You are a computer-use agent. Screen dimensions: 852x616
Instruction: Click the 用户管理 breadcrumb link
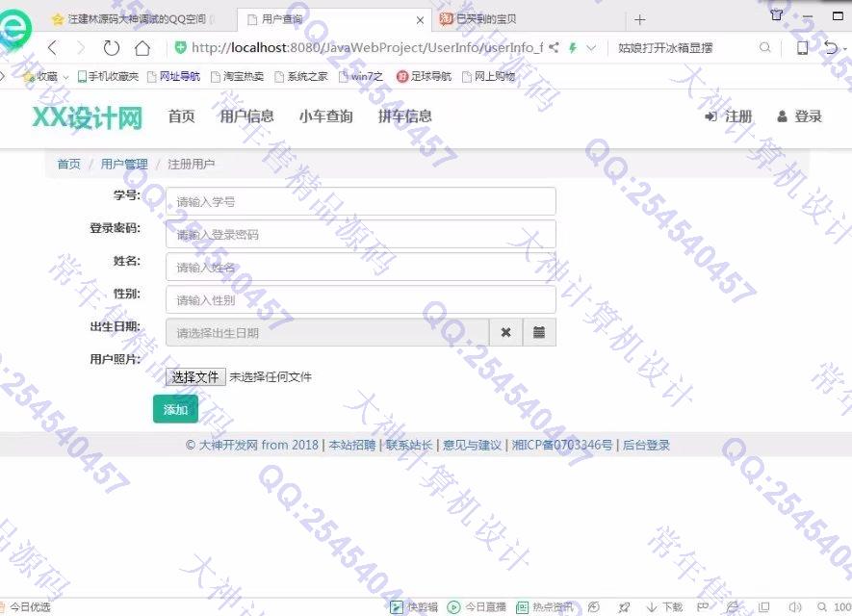[124, 165]
